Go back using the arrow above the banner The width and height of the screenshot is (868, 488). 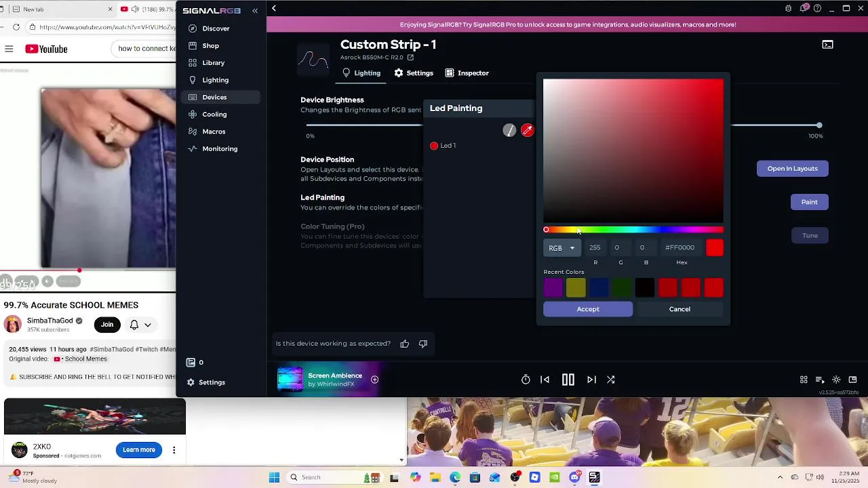(x=274, y=8)
